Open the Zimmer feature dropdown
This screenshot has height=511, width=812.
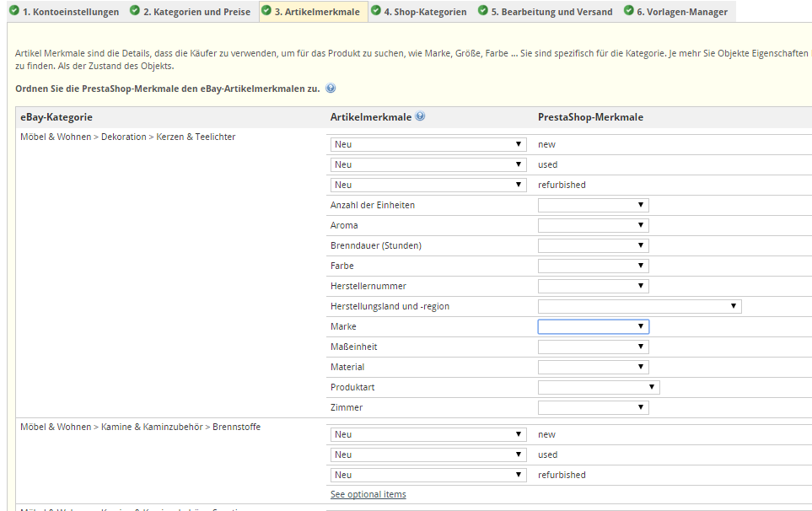pos(593,407)
